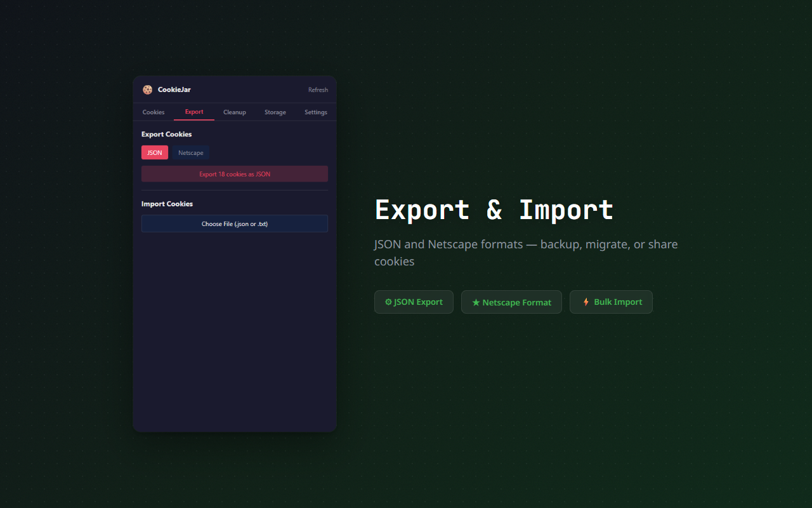The width and height of the screenshot is (812, 508).
Task: Click the Netscape Format feature badge
Action: (511, 302)
